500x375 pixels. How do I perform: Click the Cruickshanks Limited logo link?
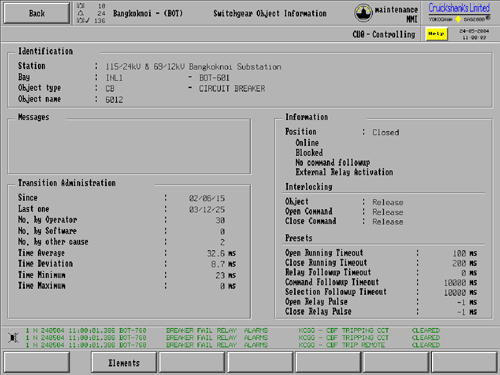click(459, 8)
